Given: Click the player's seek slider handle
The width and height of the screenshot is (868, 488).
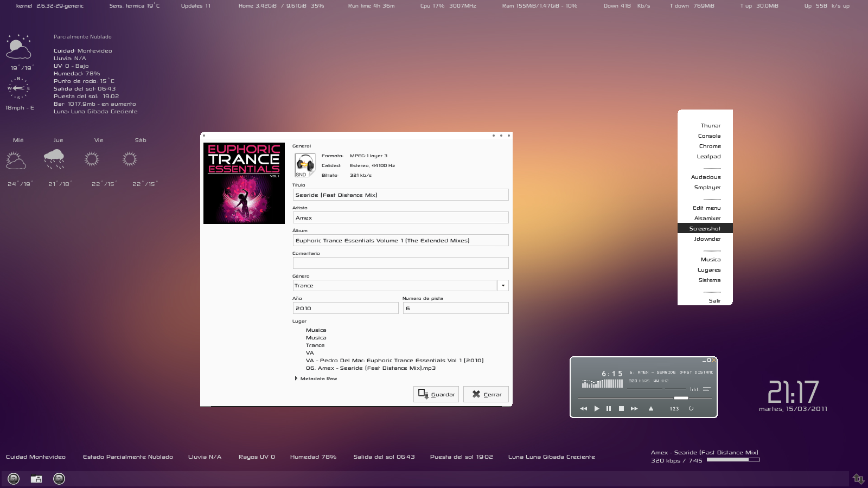Looking at the screenshot, I should coord(681,398).
